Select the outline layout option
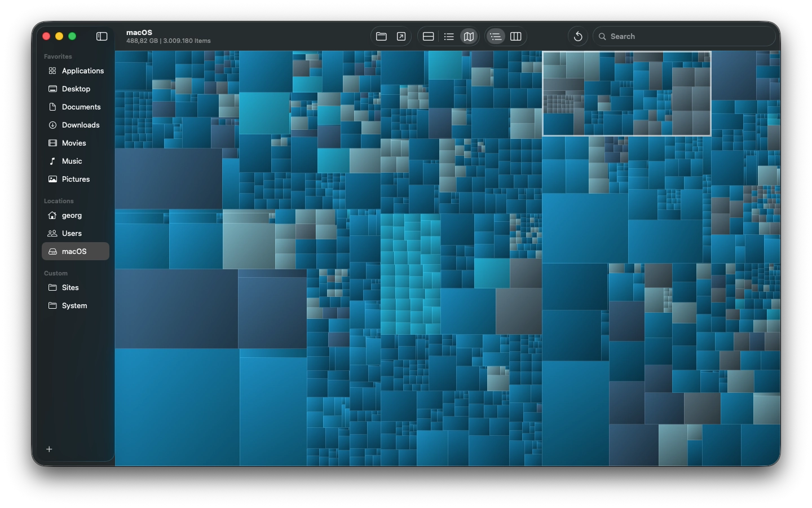 click(x=496, y=36)
